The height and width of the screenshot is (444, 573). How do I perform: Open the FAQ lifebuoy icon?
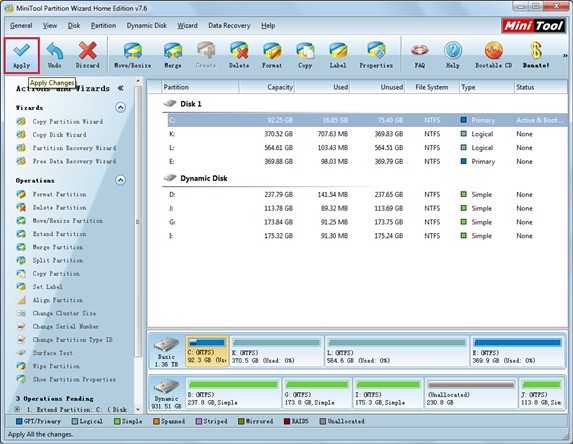[420, 56]
